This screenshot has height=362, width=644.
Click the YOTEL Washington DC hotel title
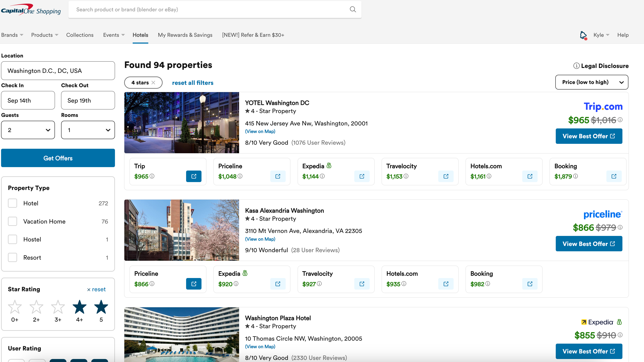pyautogui.click(x=277, y=103)
